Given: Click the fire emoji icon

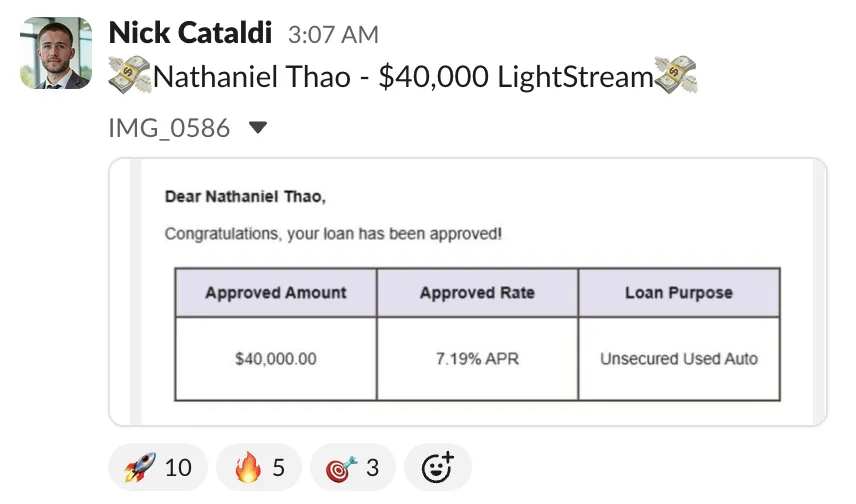Looking at the screenshot, I should [248, 467].
